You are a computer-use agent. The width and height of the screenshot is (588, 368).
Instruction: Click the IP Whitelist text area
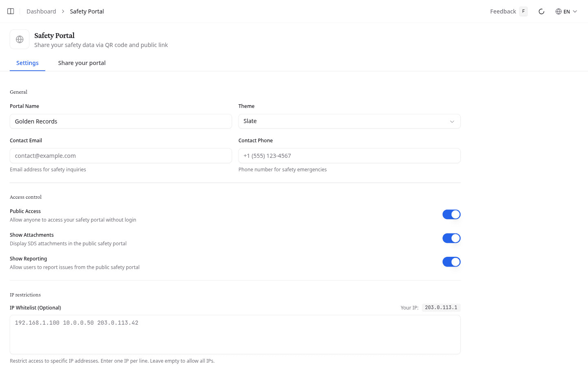(235, 334)
